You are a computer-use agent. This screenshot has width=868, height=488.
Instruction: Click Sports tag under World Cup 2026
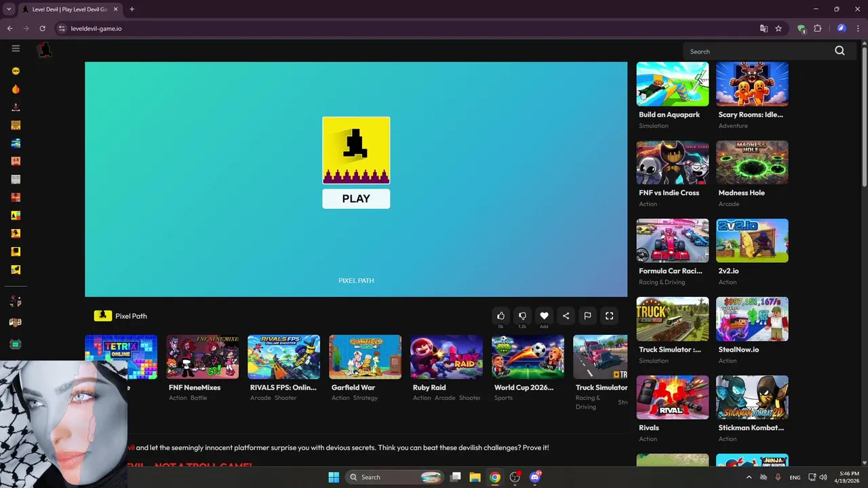503,398
